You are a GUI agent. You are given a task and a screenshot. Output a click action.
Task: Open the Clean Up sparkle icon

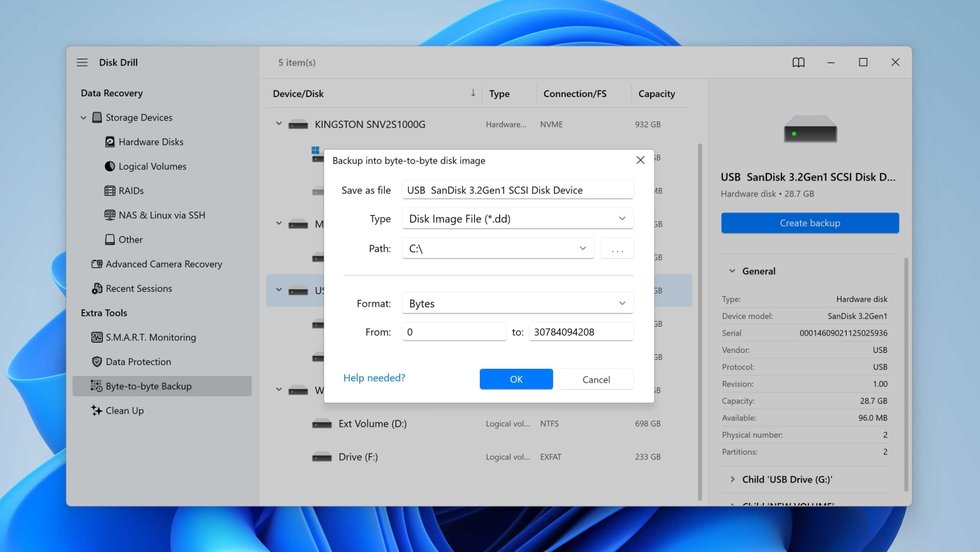[97, 410]
